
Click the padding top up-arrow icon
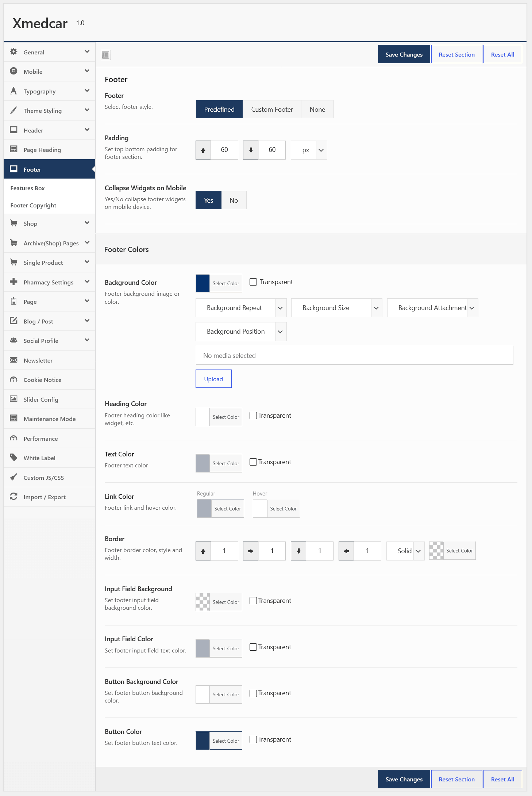click(x=203, y=150)
